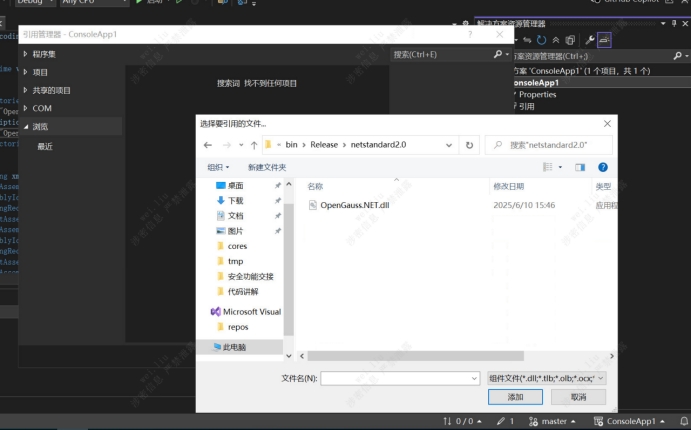692x430 pixels.
Task: Collapse all in Solution Explorer
Action: coord(556,40)
